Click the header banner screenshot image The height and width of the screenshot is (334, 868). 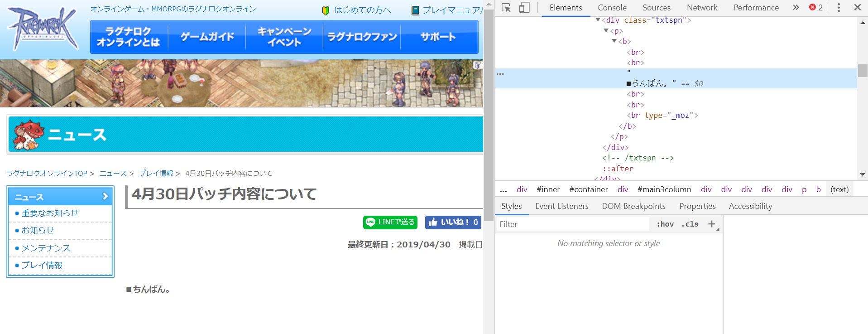click(x=241, y=83)
